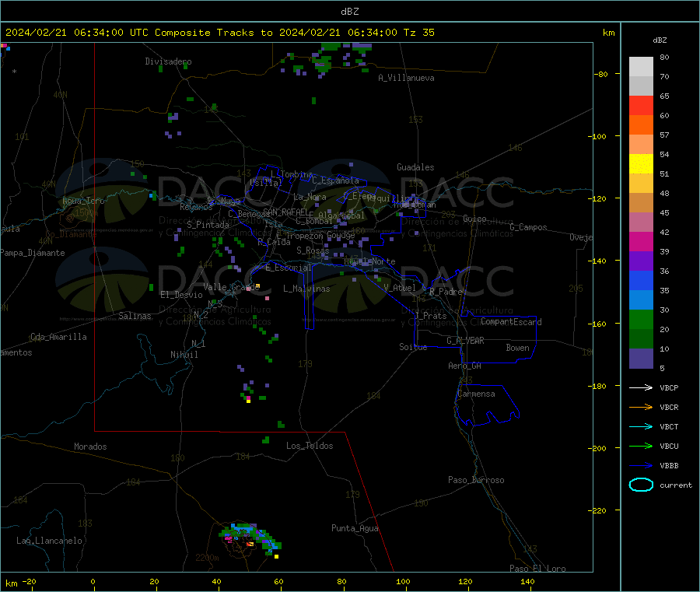Click the 'J_Prats' map label

pos(431,316)
